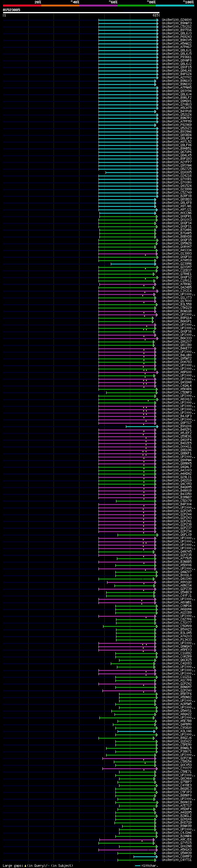Click the short cyan bar for UniRef100_B9SQY6

click(x=142, y=426)
